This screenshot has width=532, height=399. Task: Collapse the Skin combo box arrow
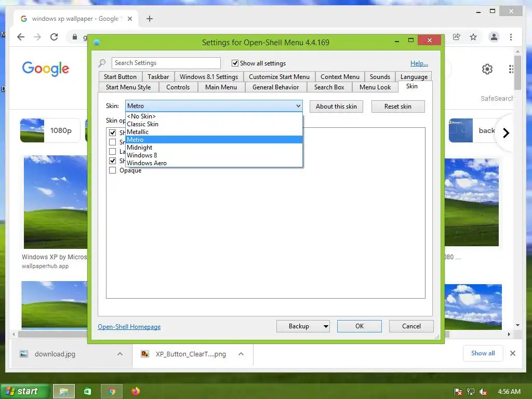coord(298,106)
